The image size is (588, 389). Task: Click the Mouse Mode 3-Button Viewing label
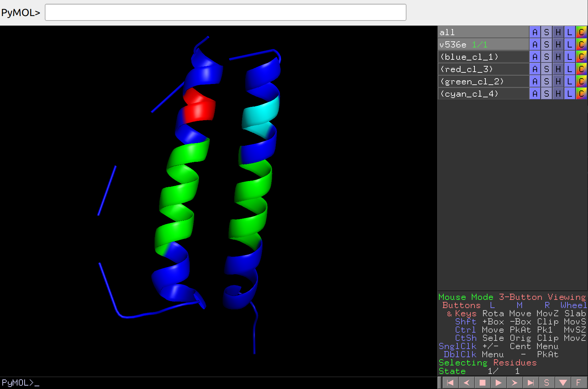(x=512, y=297)
